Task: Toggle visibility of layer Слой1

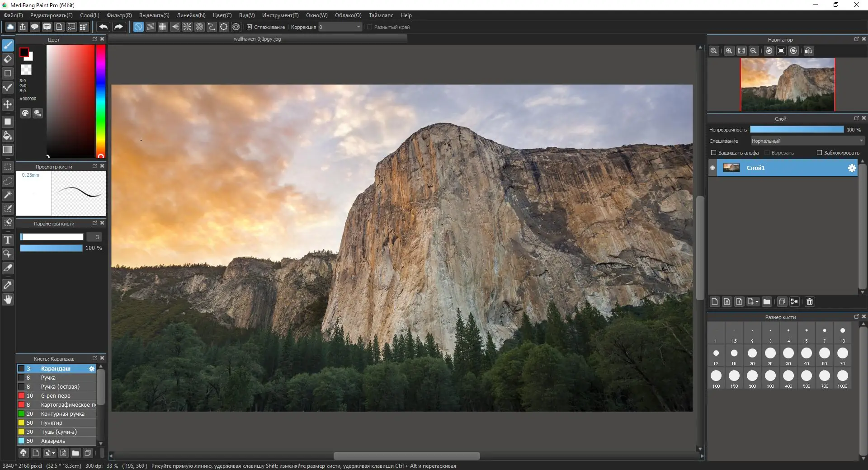Action: 712,168
